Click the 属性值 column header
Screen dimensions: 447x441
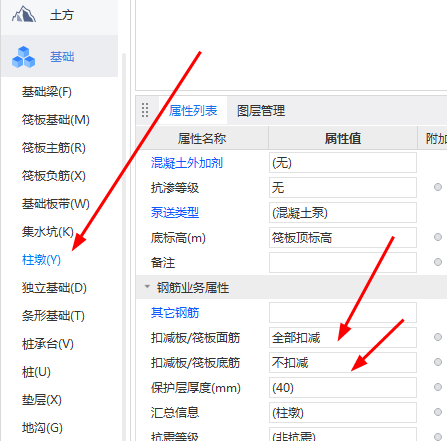(343, 138)
